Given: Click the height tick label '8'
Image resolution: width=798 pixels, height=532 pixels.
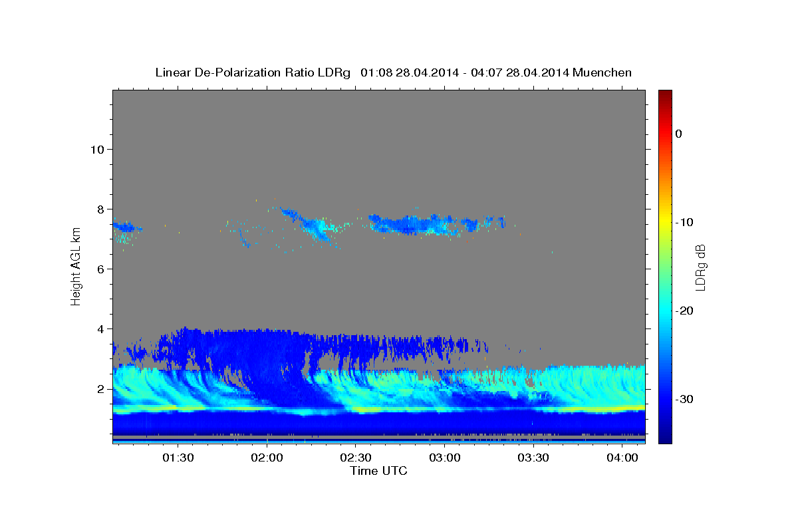Looking at the screenshot, I should (x=100, y=209).
